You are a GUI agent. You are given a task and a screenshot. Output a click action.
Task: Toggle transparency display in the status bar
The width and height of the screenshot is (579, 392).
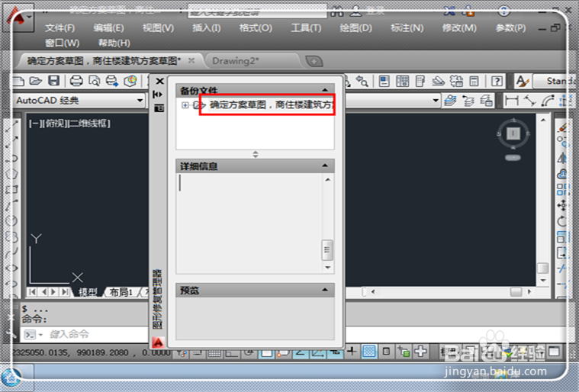369,352
